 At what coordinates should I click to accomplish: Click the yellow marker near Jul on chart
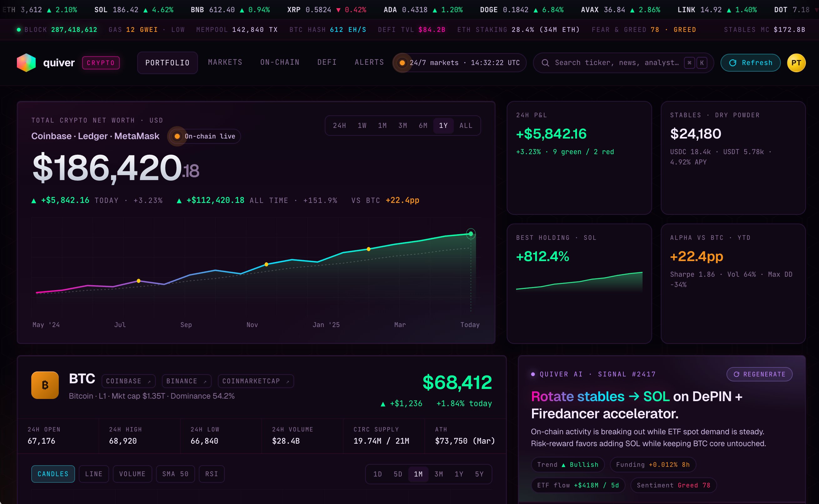click(138, 281)
